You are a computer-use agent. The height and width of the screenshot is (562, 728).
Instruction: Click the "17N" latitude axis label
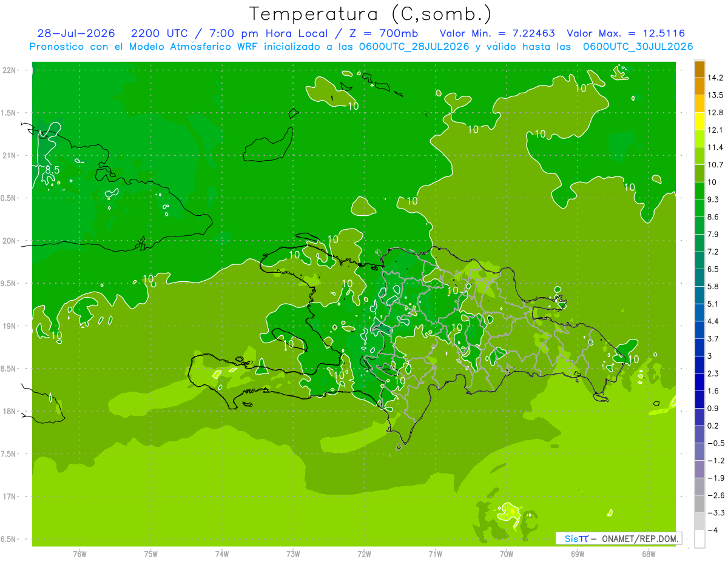(x=8, y=497)
